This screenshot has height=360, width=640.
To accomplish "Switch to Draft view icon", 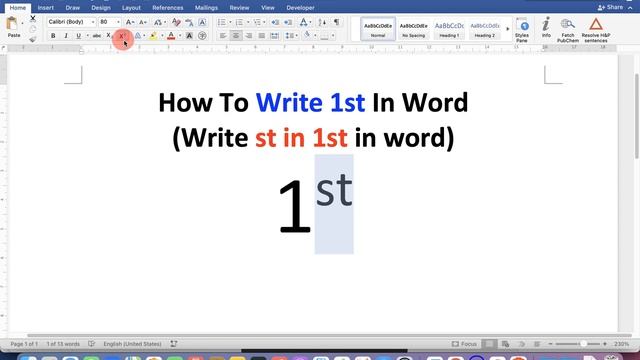I will pyautogui.click(x=537, y=344).
